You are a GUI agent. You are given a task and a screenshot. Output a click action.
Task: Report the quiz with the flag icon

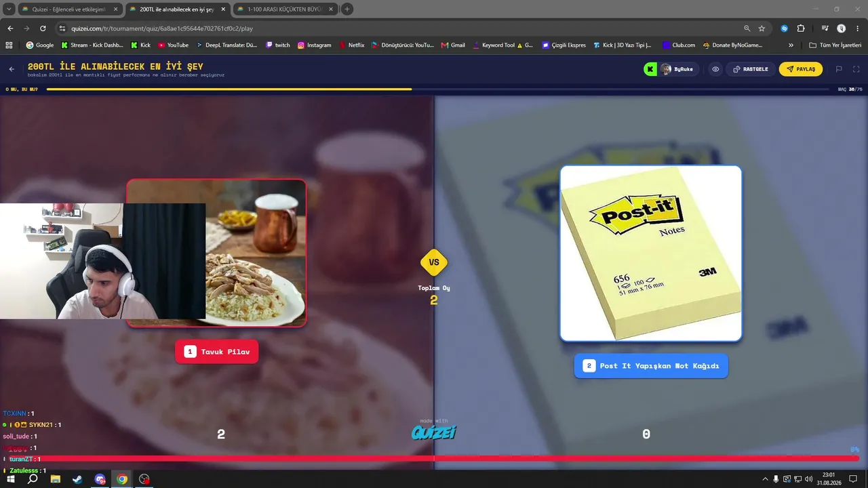click(x=839, y=69)
